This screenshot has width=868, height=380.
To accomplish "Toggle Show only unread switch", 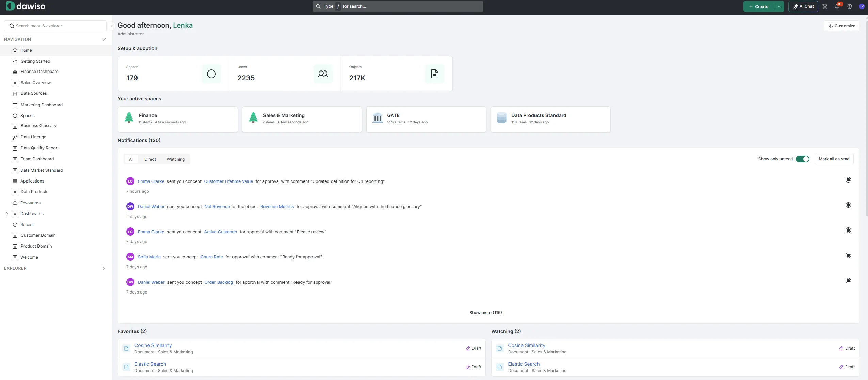I will tap(803, 159).
